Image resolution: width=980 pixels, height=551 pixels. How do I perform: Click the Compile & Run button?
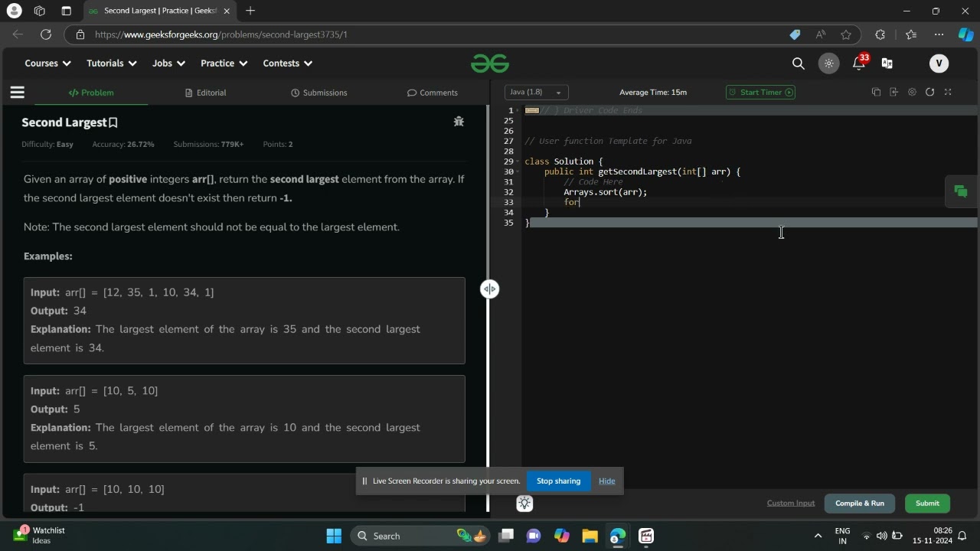coord(859,503)
